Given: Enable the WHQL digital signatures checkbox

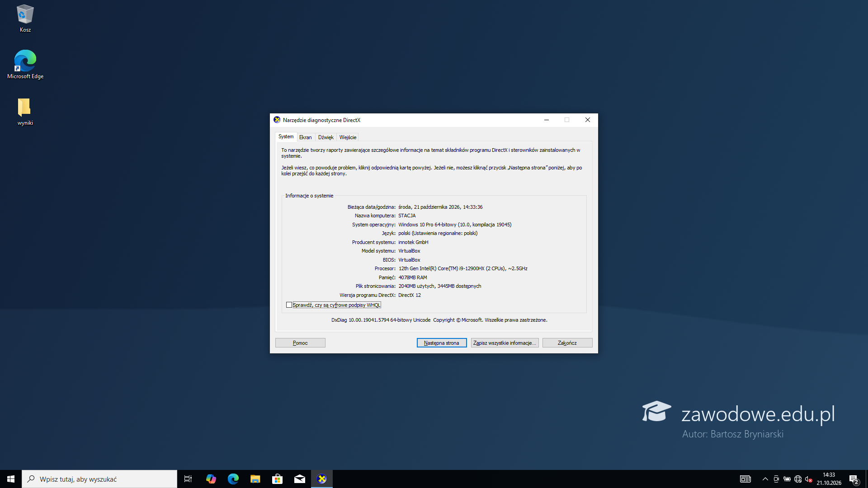Looking at the screenshot, I should [289, 305].
